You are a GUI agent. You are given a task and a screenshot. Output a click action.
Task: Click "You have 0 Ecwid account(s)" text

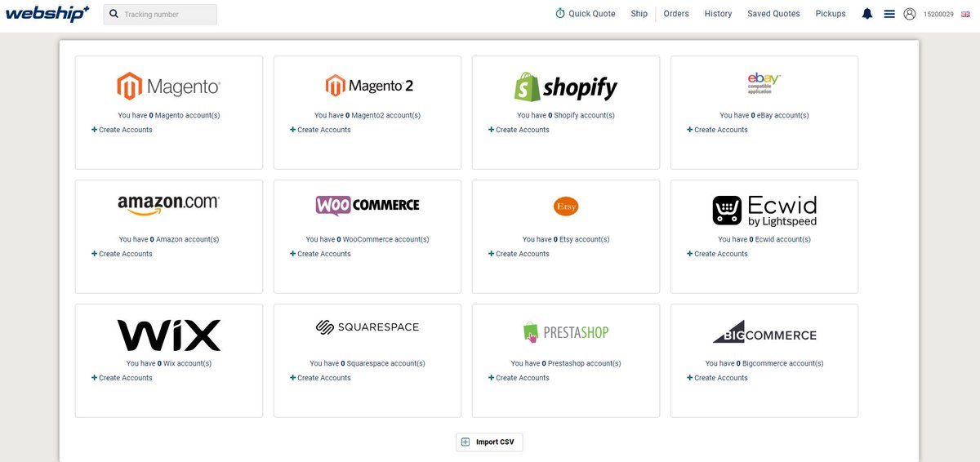764,239
